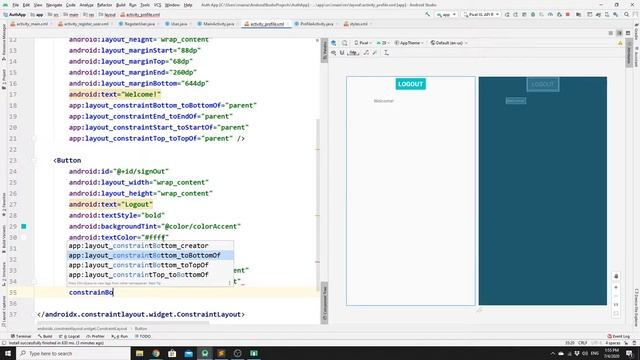Click the layout warning triangle icon
This screenshot has height=360, width=640.
click(620, 43)
